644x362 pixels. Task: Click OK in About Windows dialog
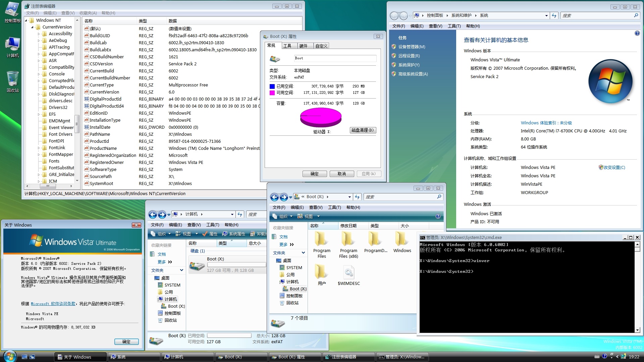click(x=126, y=342)
